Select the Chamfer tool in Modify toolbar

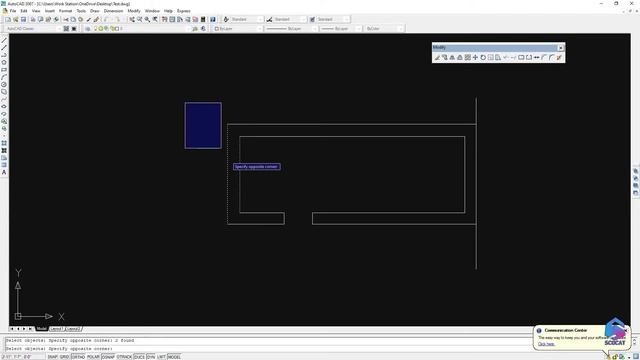coord(544,58)
